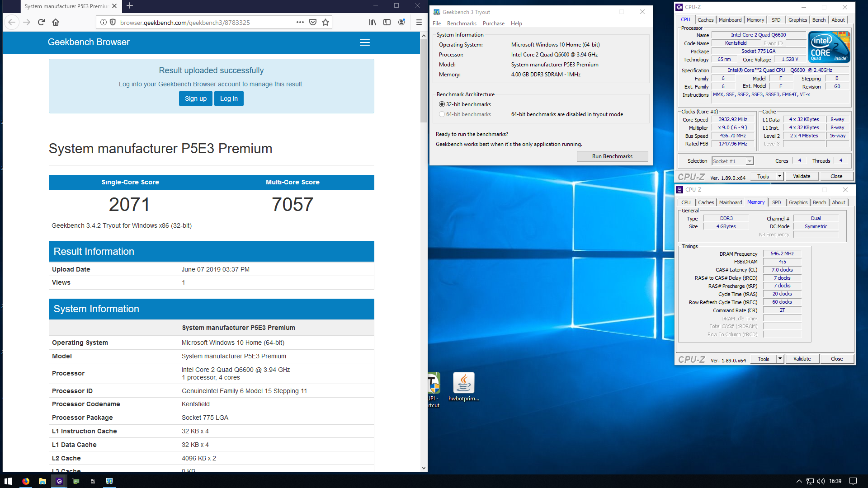Image resolution: width=868 pixels, height=488 pixels.
Task: Click Run Benchmarks button
Action: [x=612, y=156]
